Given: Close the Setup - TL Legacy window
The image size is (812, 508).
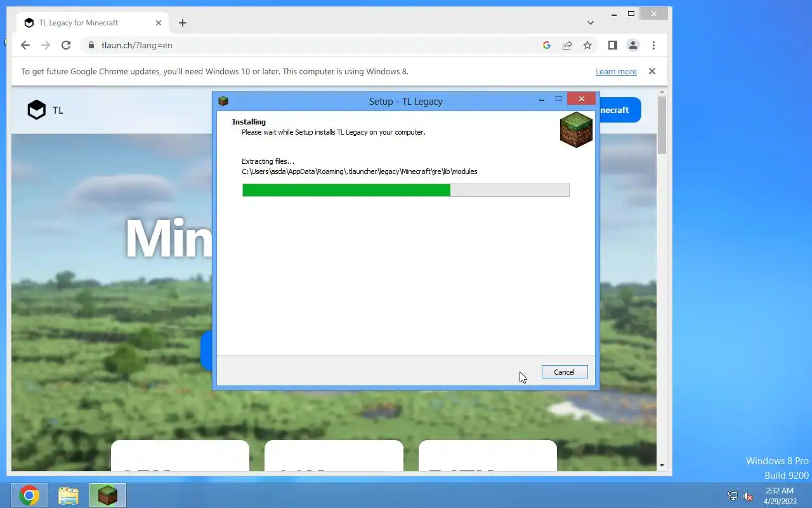Looking at the screenshot, I should tap(581, 98).
